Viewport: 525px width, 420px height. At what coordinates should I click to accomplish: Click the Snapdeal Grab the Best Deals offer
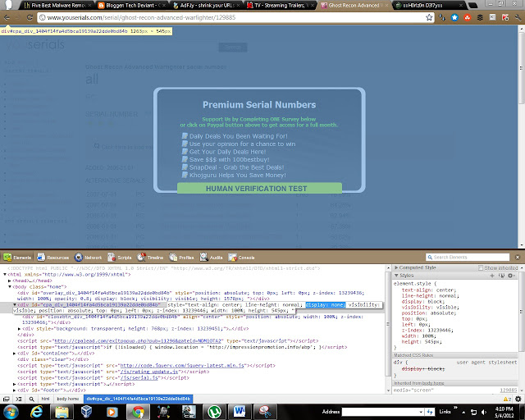236,167
